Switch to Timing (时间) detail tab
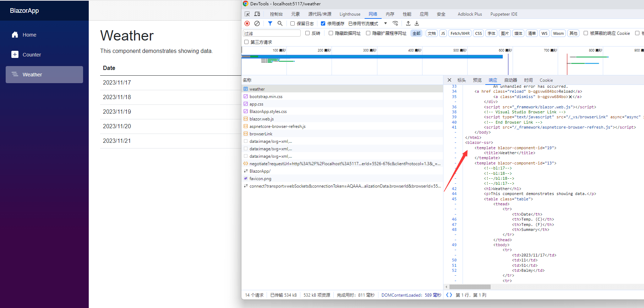The image size is (644, 308). pos(528,80)
